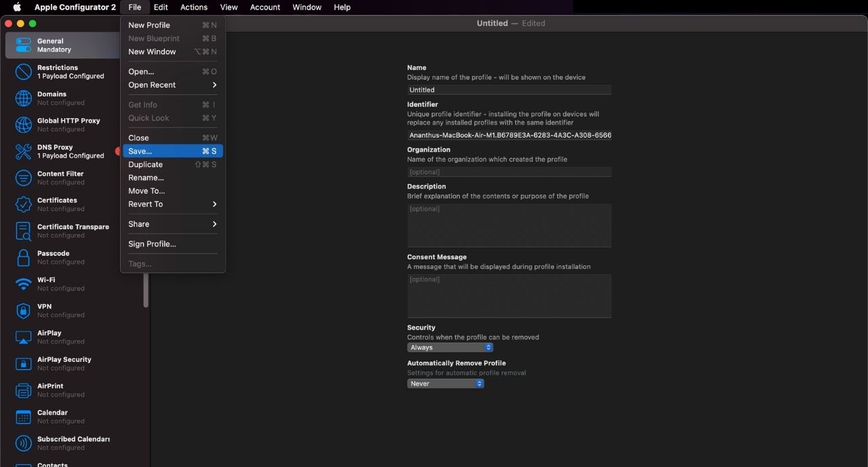The height and width of the screenshot is (467, 868).
Task: Click the Consent Message text area
Action: 509,296
